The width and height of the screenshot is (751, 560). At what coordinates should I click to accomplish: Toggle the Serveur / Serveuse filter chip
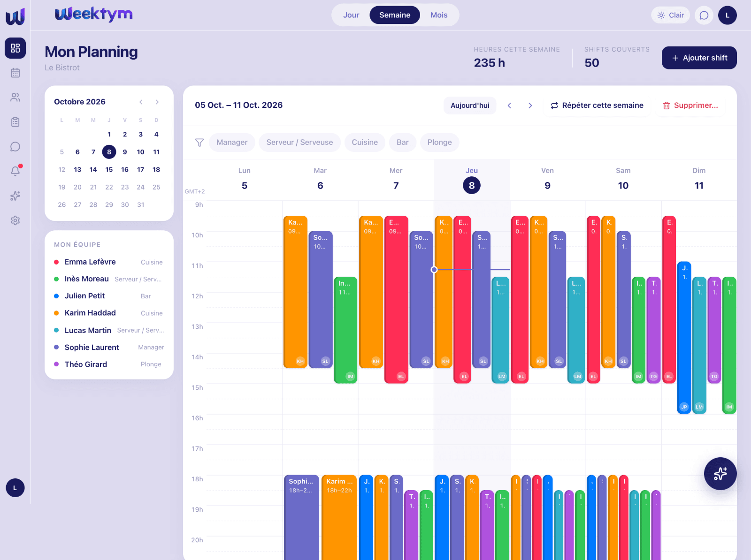[299, 143]
